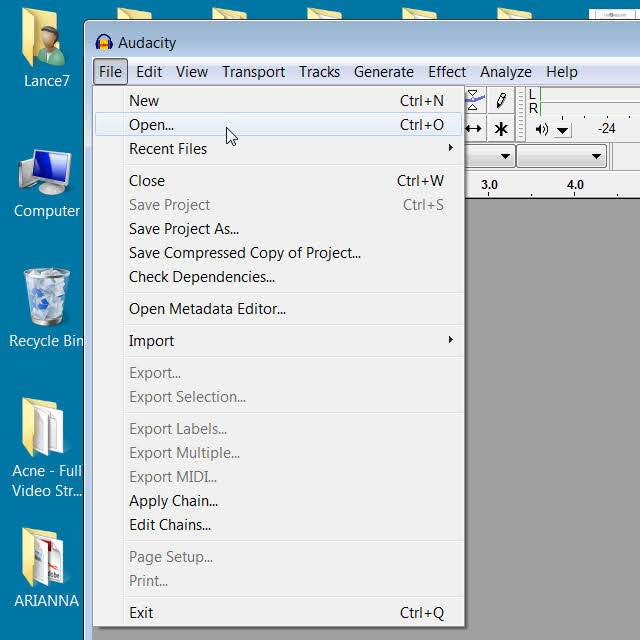Open the Effect menu
640x640 pixels.
pyautogui.click(x=447, y=72)
